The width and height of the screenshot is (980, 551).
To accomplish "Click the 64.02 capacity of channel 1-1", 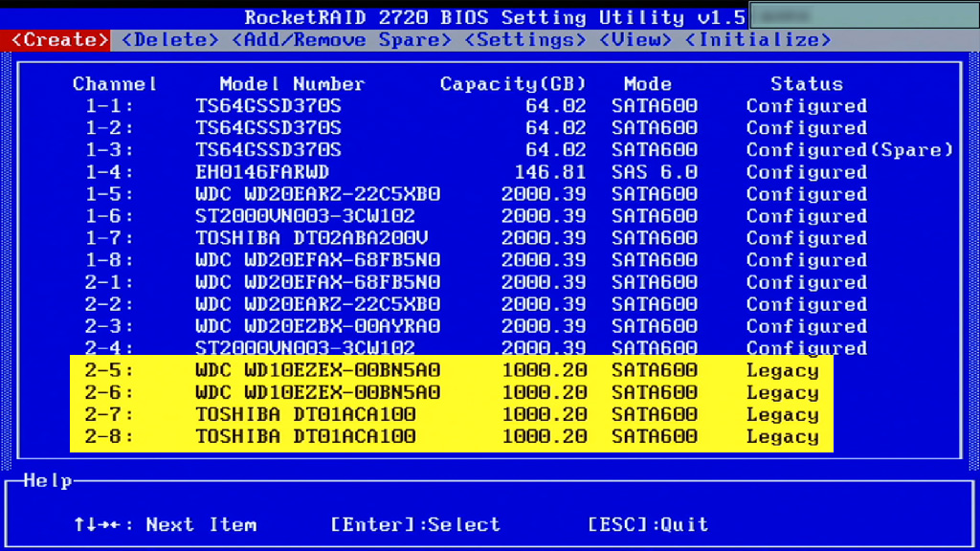I will (x=556, y=106).
